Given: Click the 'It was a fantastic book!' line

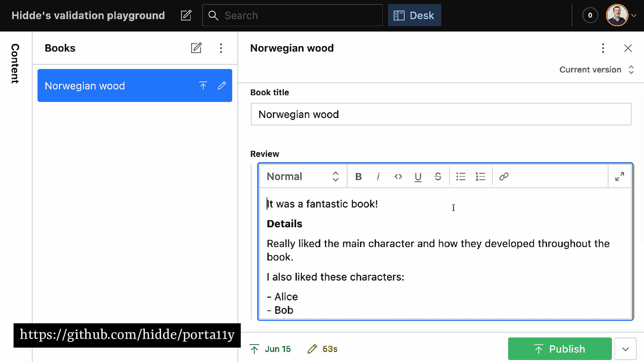Looking at the screenshot, I should pyautogui.click(x=322, y=204).
